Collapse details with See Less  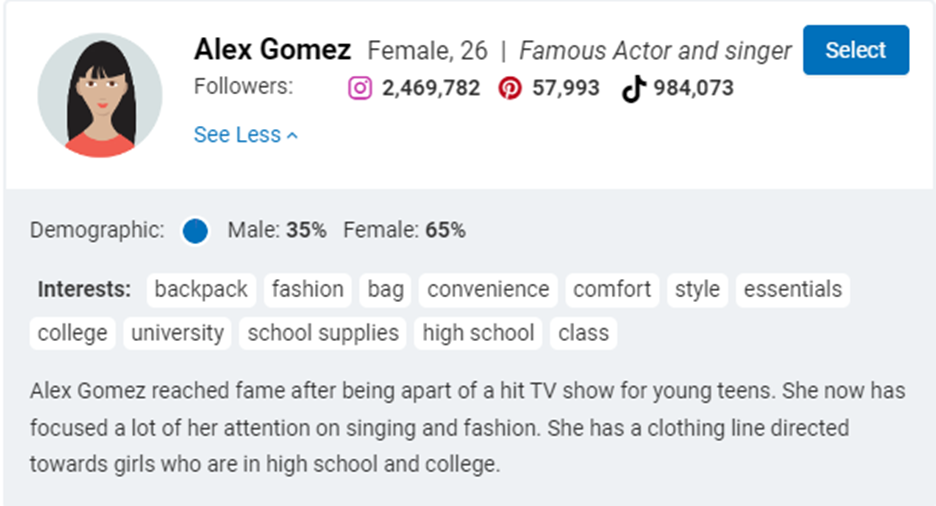pos(245,135)
